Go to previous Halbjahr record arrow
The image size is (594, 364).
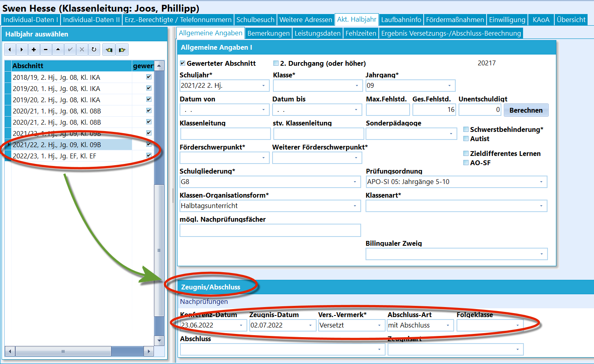pyautogui.click(x=10, y=50)
